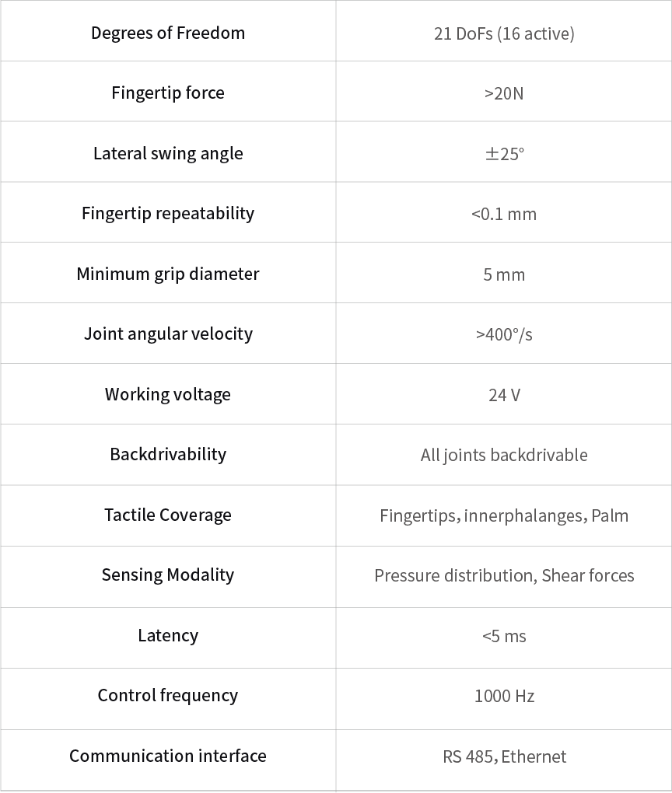672x793 pixels.
Task: Click the 5 mm grip diameter value
Action: pyautogui.click(x=504, y=274)
